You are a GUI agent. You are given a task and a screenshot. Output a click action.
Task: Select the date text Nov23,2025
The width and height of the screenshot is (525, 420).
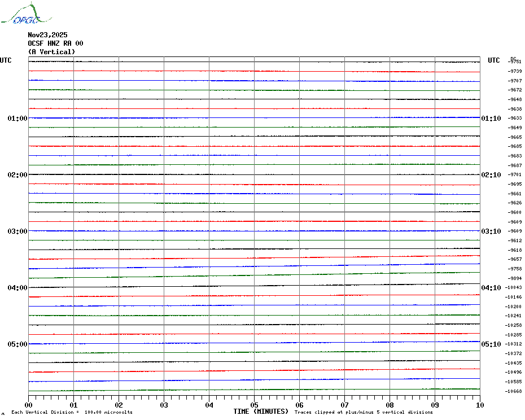[x=47, y=35]
